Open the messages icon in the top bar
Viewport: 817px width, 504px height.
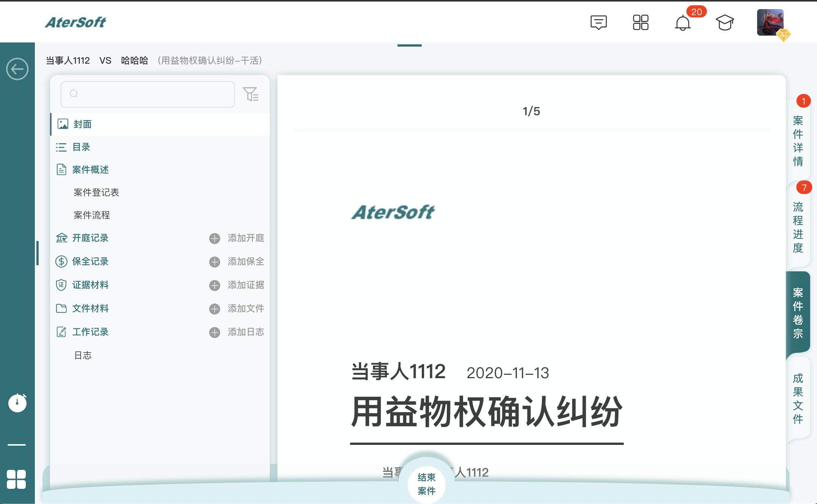point(599,23)
